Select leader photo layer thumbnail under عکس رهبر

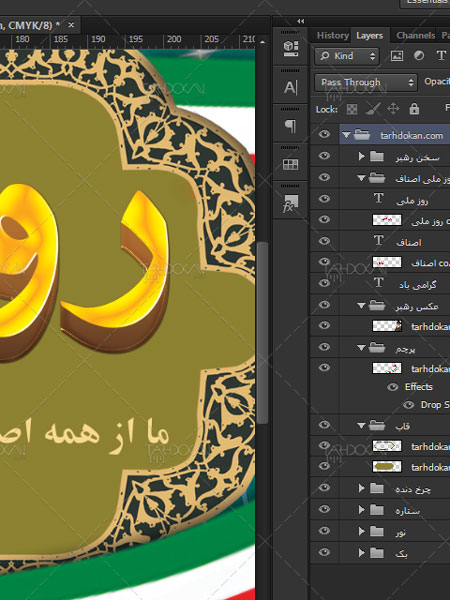click(x=387, y=326)
